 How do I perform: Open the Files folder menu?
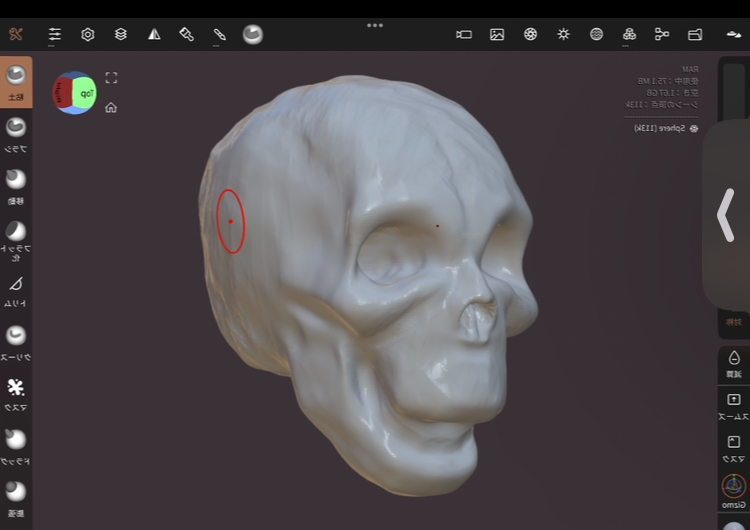coord(695,34)
